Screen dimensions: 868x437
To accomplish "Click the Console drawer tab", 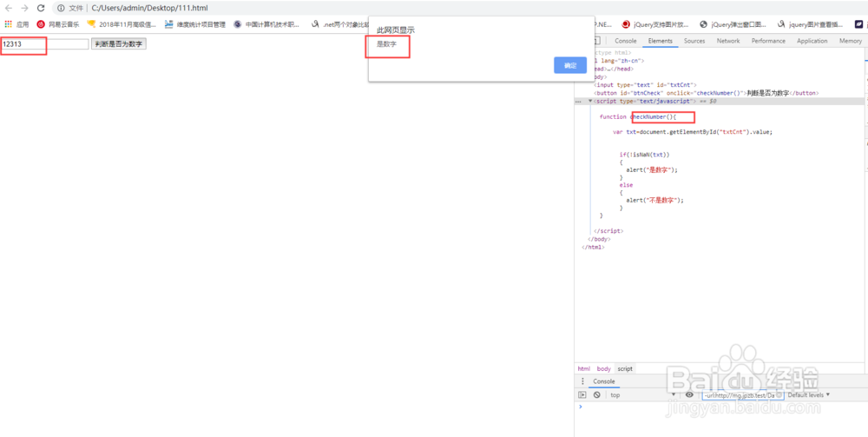I will pyautogui.click(x=604, y=381).
